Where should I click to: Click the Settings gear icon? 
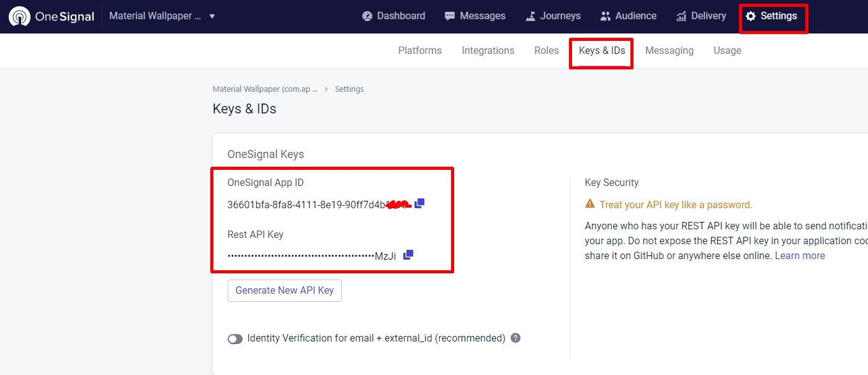(x=751, y=16)
